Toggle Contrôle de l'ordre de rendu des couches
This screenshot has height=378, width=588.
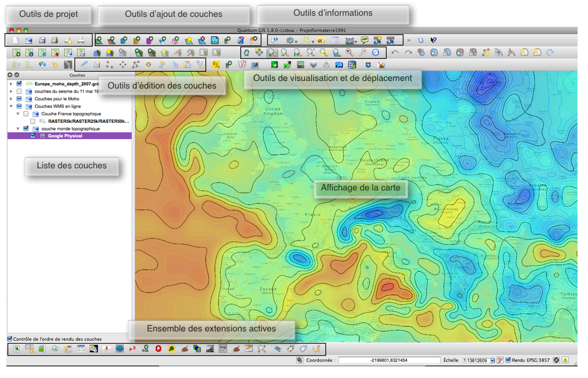tap(9, 339)
